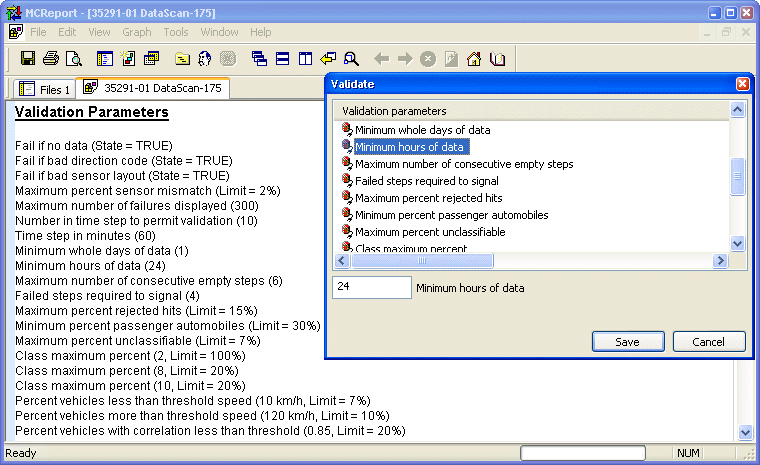Screen dimensions: 760x465
Task: Select Minimum whole days of data parameter
Action: 422,130
